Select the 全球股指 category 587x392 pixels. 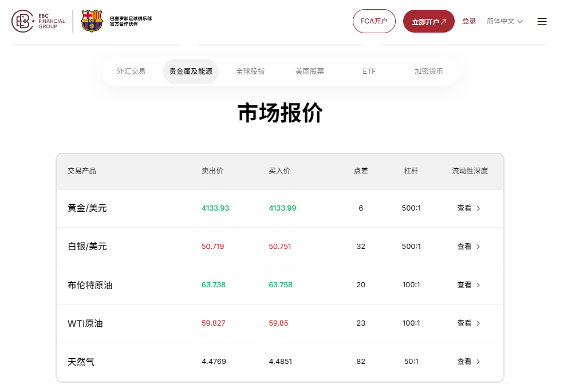pos(249,71)
